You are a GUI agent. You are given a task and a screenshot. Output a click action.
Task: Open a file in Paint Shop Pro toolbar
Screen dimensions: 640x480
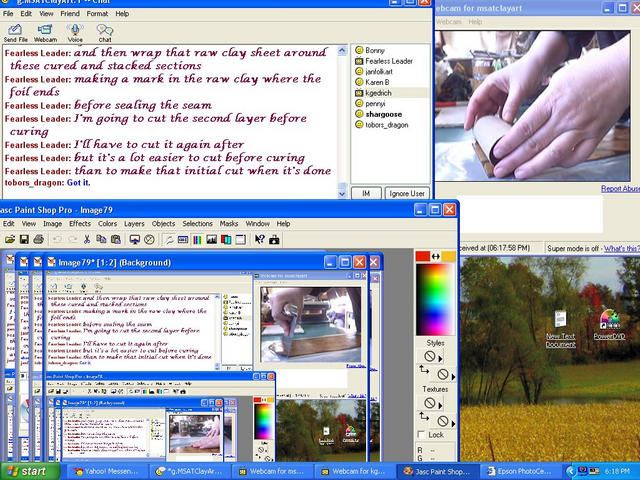click(x=10, y=240)
